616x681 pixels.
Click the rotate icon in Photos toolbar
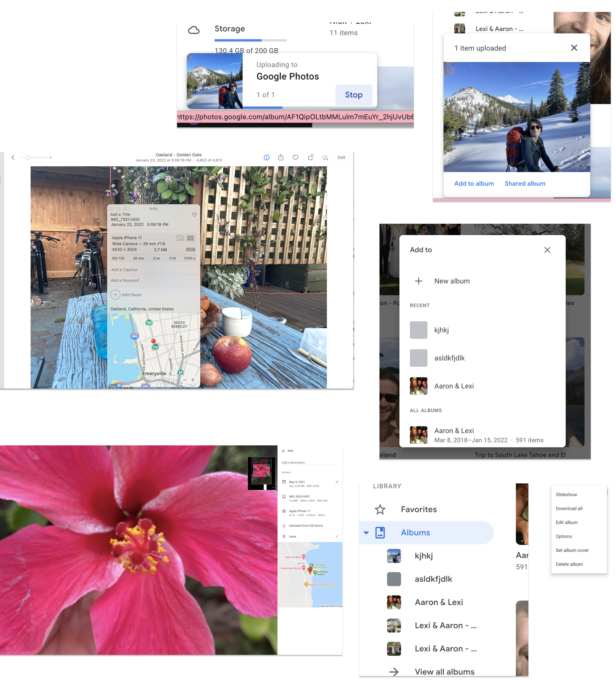coord(310,158)
